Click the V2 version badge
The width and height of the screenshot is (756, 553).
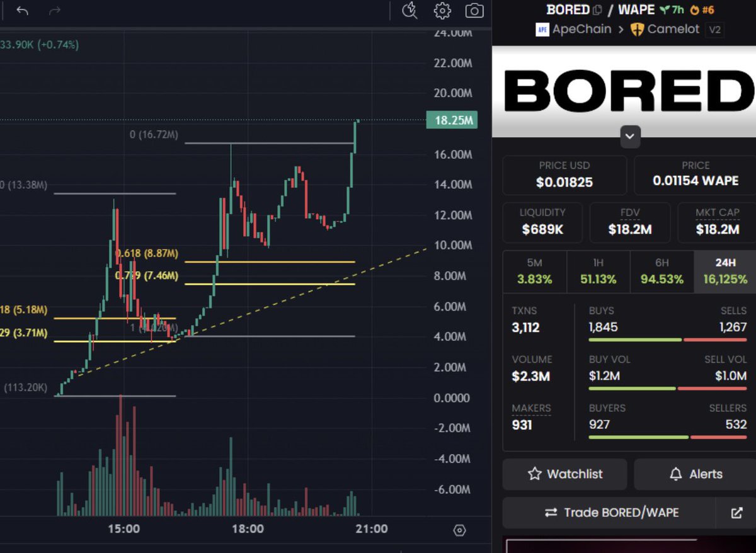coord(714,30)
